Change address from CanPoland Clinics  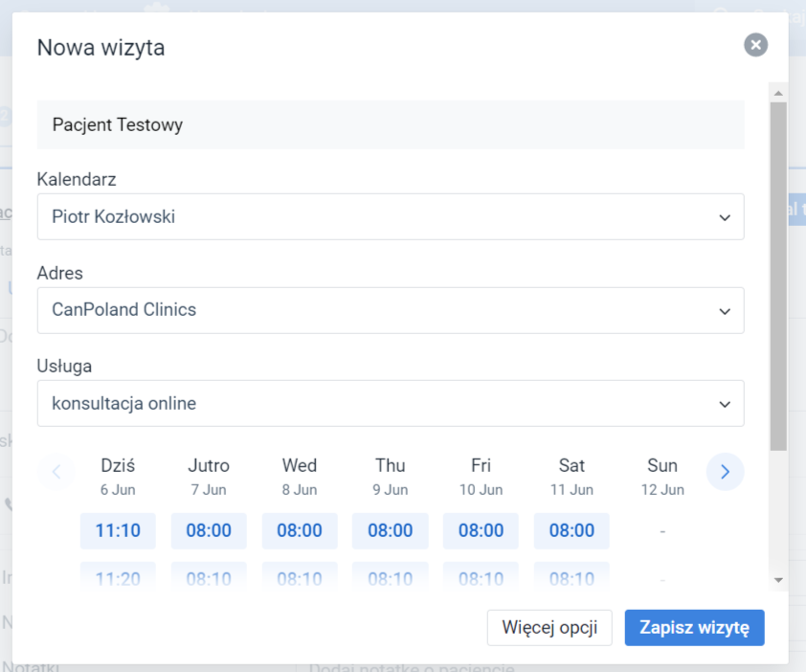[x=391, y=310]
